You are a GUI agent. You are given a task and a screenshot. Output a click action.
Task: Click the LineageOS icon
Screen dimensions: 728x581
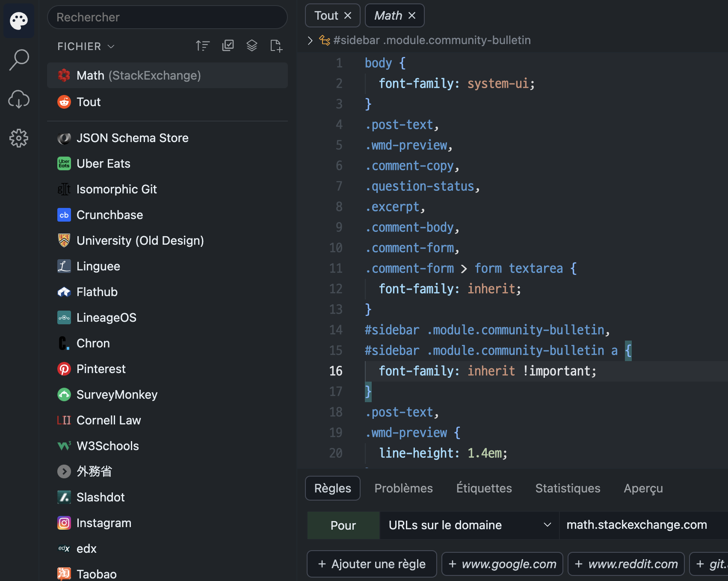(64, 317)
